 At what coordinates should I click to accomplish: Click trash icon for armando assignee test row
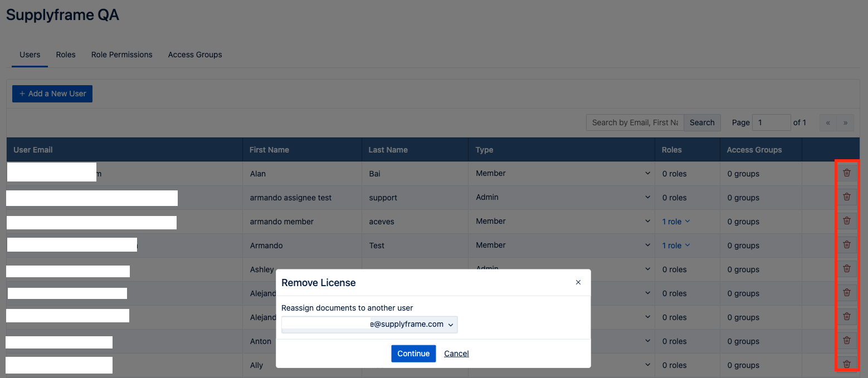[846, 197]
